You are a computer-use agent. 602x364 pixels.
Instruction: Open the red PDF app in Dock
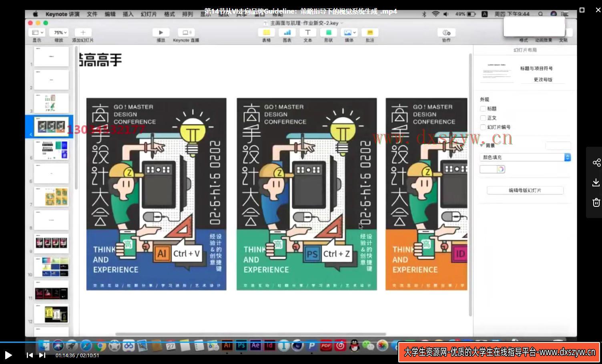point(326,345)
